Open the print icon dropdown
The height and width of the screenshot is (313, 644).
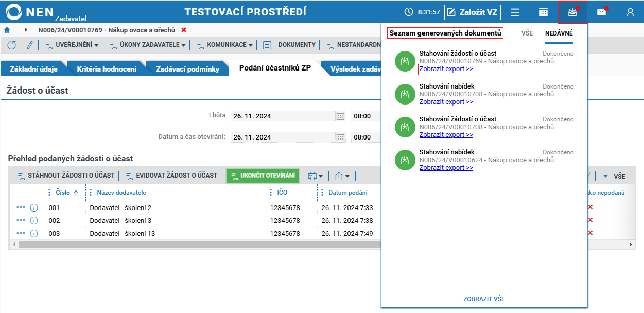(315, 176)
